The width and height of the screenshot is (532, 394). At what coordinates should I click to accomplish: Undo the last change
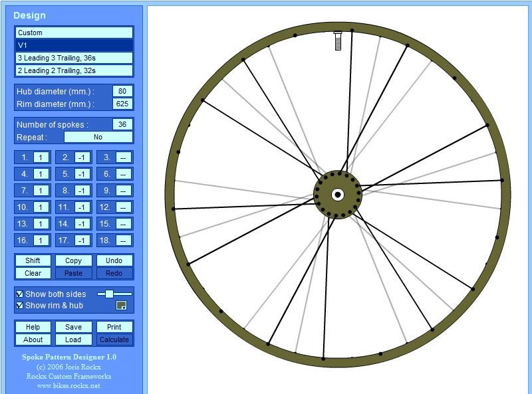(114, 260)
